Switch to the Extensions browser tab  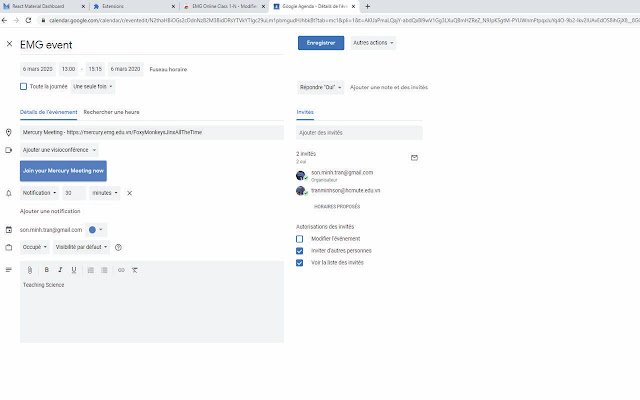[x=133, y=6]
